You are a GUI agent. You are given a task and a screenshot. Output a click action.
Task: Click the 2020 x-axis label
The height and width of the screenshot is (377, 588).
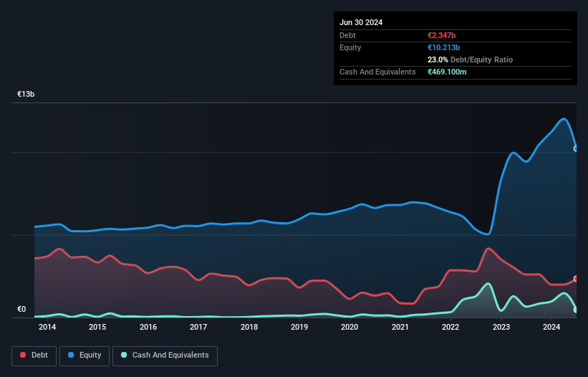(x=350, y=327)
